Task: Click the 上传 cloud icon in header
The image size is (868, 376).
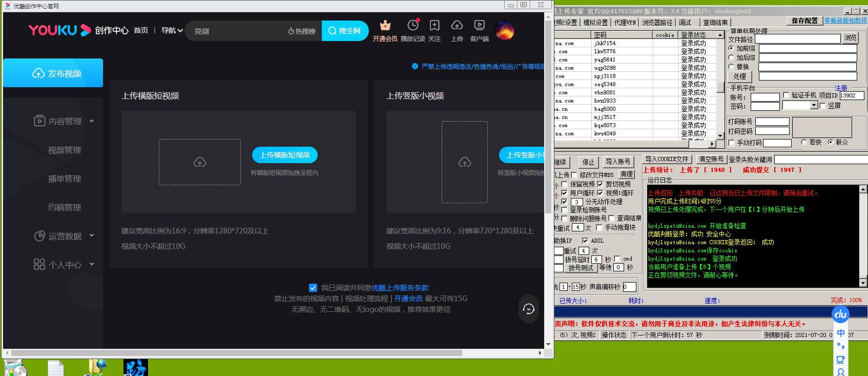Action: tap(457, 25)
